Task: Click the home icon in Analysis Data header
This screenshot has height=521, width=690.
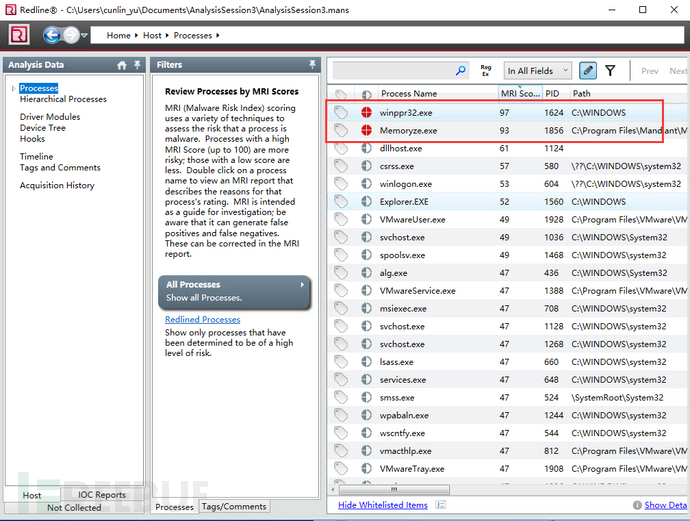Action: [x=122, y=65]
